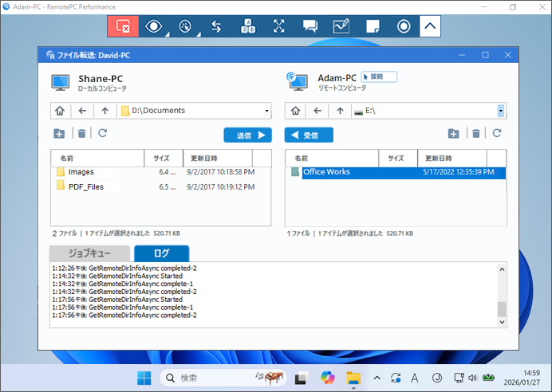Open the sticky note icon
The image size is (552, 392).
pos(373,26)
